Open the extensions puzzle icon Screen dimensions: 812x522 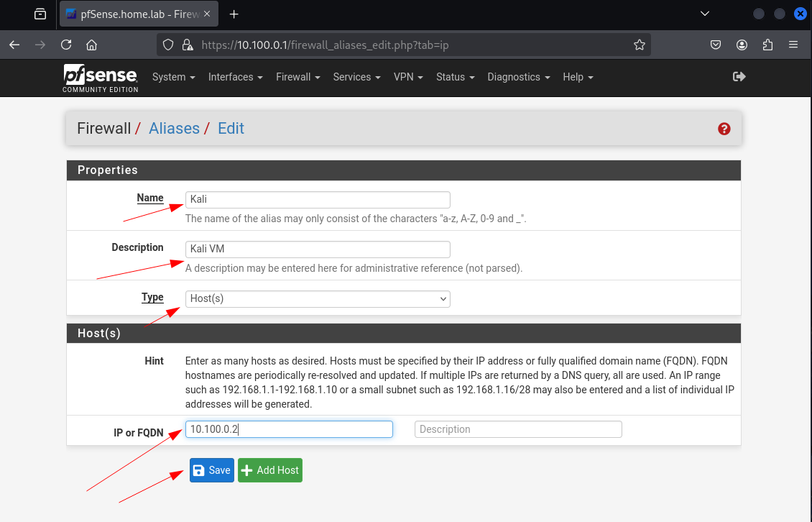click(x=767, y=45)
